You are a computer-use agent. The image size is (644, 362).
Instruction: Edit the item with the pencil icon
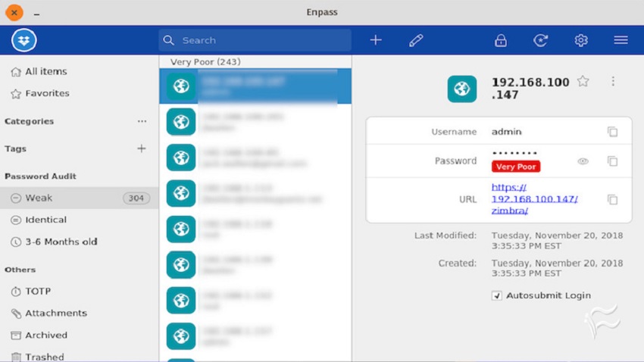click(416, 40)
